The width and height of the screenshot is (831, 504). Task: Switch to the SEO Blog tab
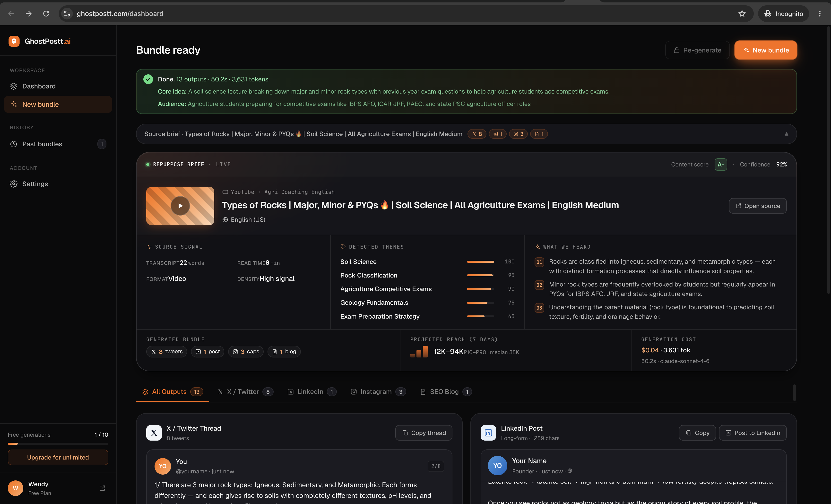point(446,392)
